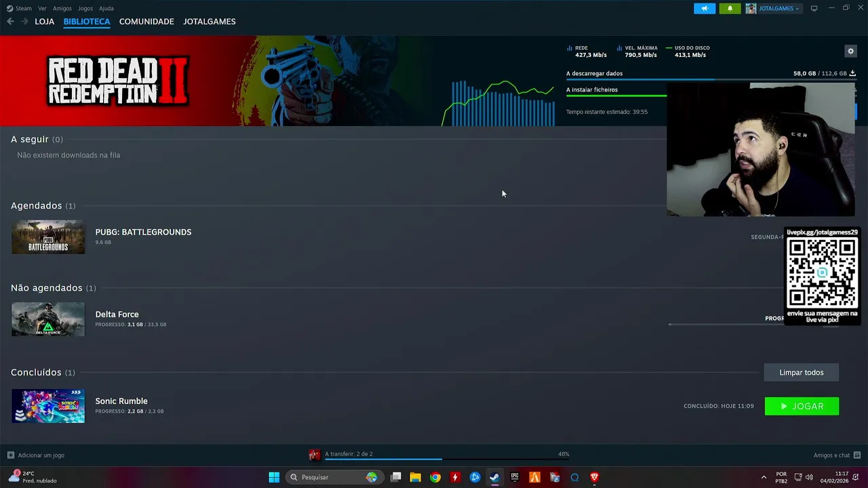Screen dimensions: 868x488
Task: Open the Amigos menu
Action: click(x=62, y=8)
